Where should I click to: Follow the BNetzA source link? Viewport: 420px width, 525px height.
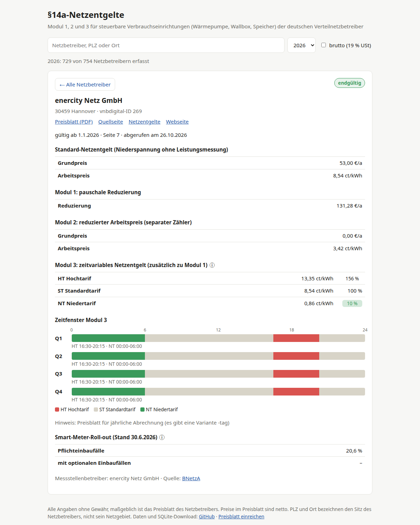coord(191,478)
